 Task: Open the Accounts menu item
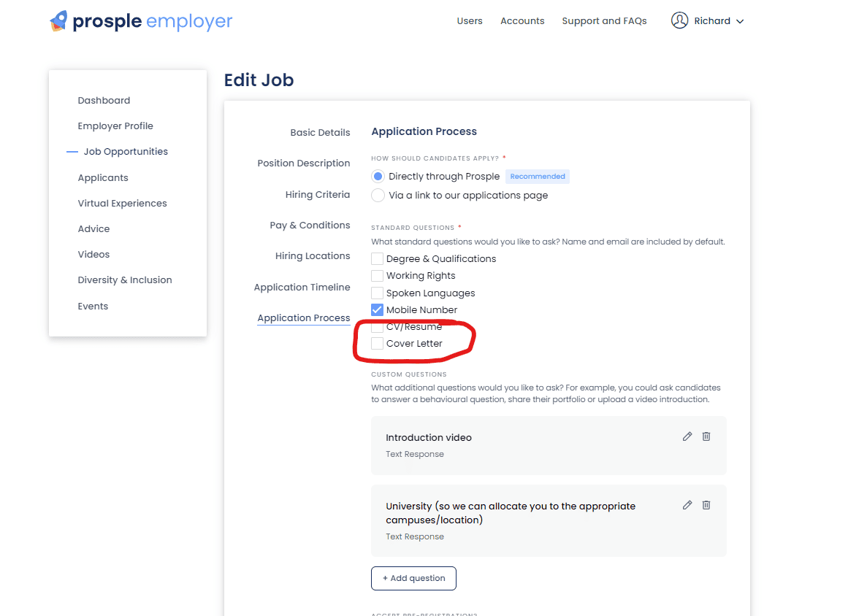coord(522,21)
